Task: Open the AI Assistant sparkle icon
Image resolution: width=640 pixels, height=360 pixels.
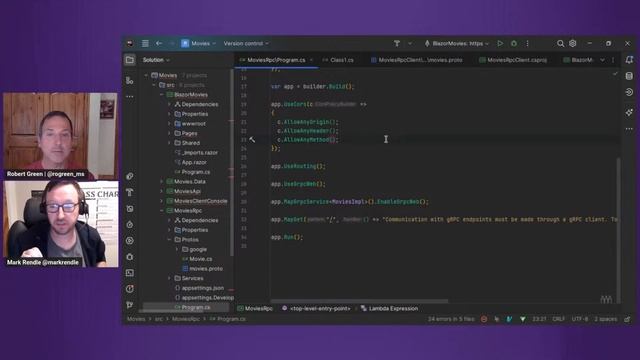Action: 629,112
